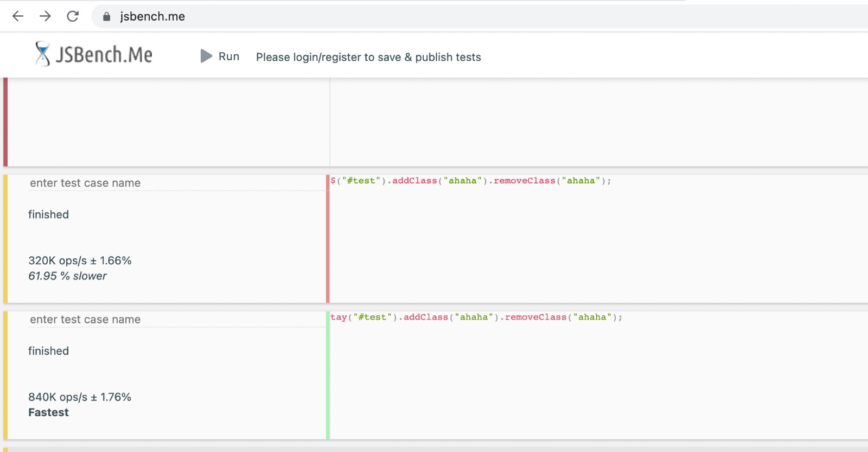Click the padlock site info icon
Image resolution: width=868 pixels, height=452 pixels.
[107, 17]
